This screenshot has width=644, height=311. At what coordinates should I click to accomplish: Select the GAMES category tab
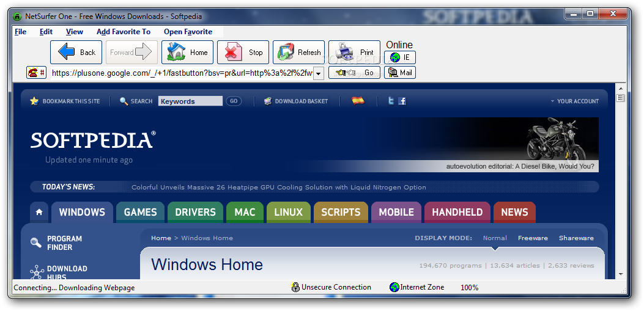pos(141,212)
